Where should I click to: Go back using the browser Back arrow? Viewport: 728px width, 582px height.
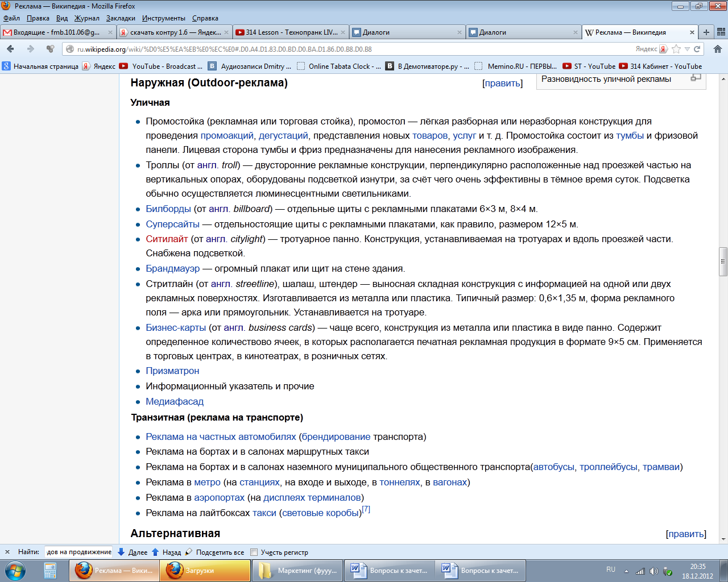(x=10, y=49)
